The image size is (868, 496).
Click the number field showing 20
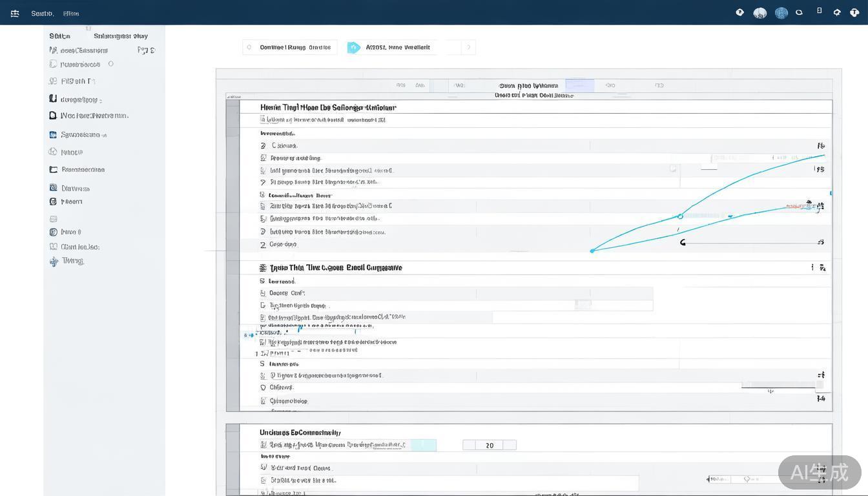(490, 445)
